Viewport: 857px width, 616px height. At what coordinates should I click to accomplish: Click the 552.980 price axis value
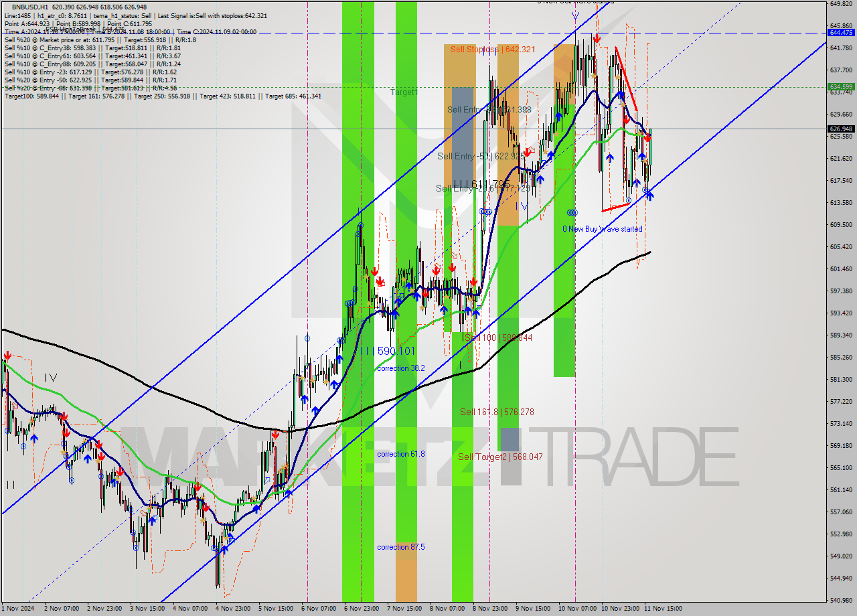(841, 534)
